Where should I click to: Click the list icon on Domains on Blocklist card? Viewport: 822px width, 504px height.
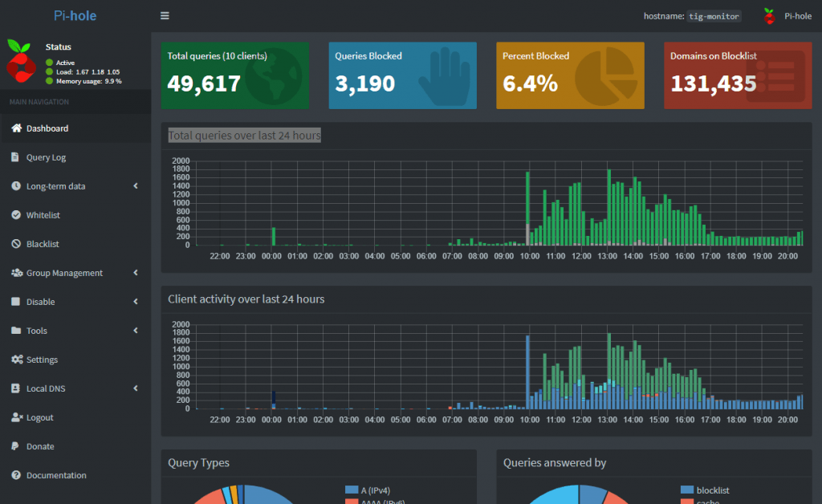pos(775,76)
